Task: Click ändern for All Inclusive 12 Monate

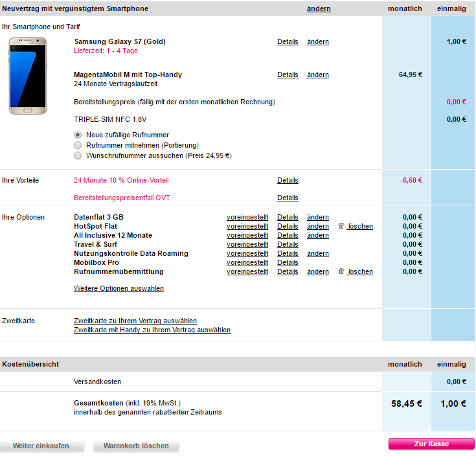Action: (x=318, y=236)
